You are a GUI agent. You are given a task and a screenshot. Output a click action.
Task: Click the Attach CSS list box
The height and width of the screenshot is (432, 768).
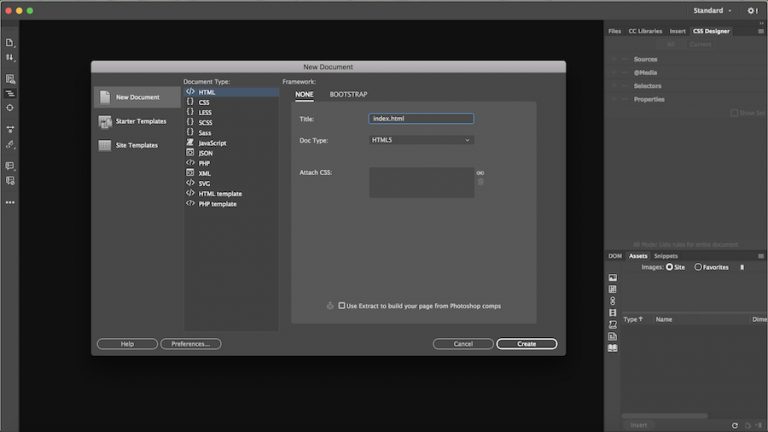point(422,182)
